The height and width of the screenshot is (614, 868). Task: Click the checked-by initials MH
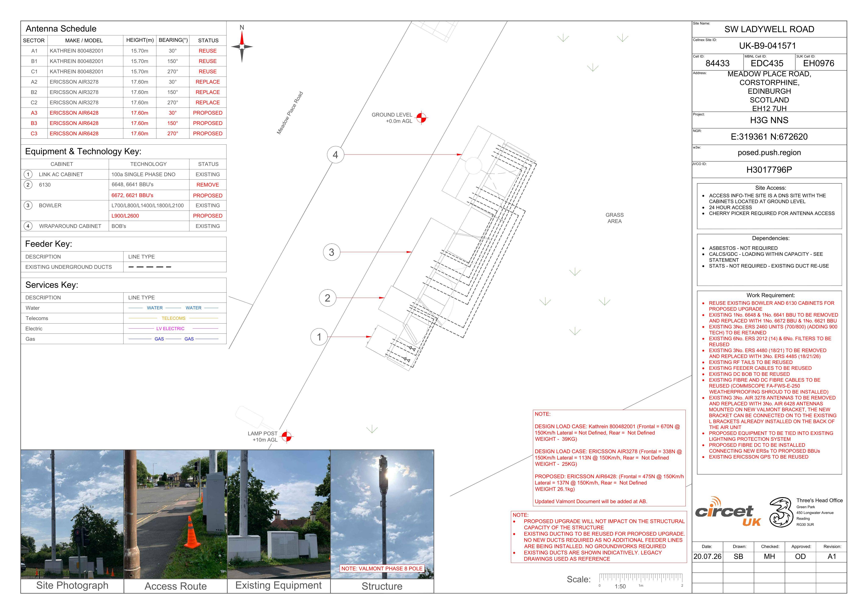coord(769,557)
